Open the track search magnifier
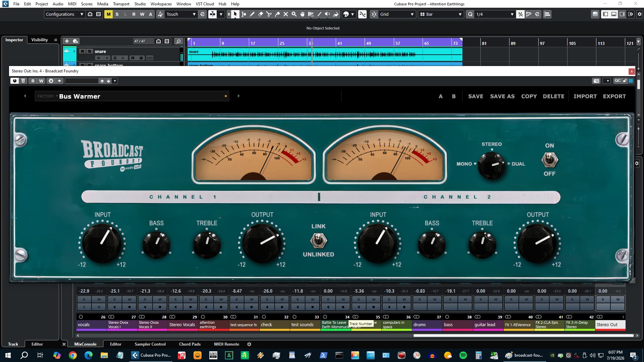The height and width of the screenshot is (362, 644). [x=178, y=41]
